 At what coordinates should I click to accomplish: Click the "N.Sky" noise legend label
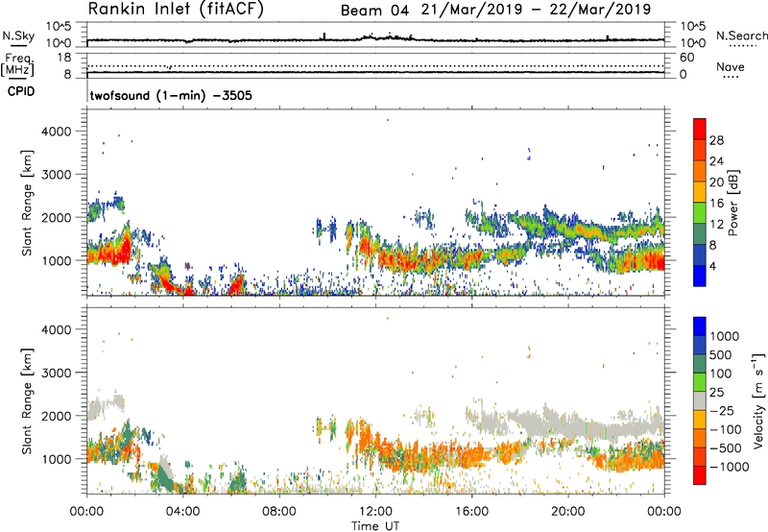coord(18,36)
